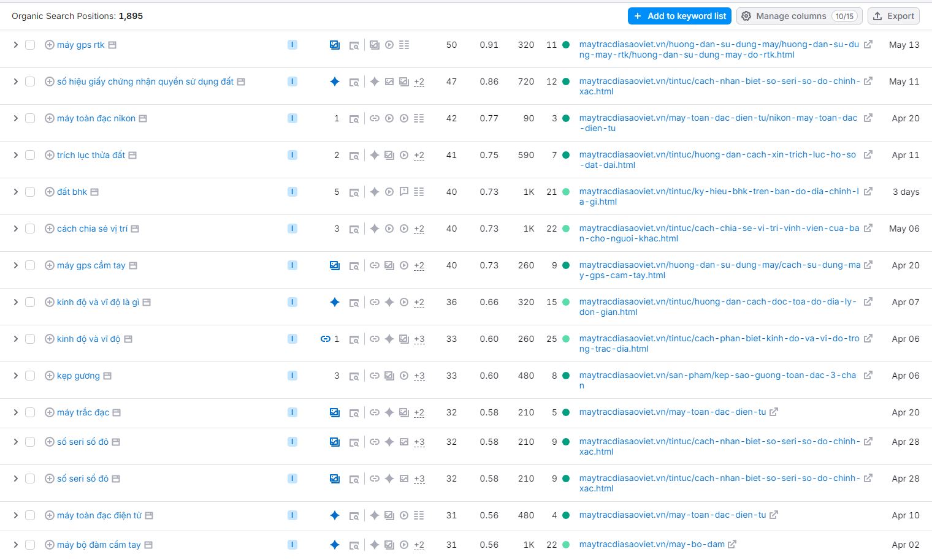Expand the kẹp gương row chevron

point(15,376)
